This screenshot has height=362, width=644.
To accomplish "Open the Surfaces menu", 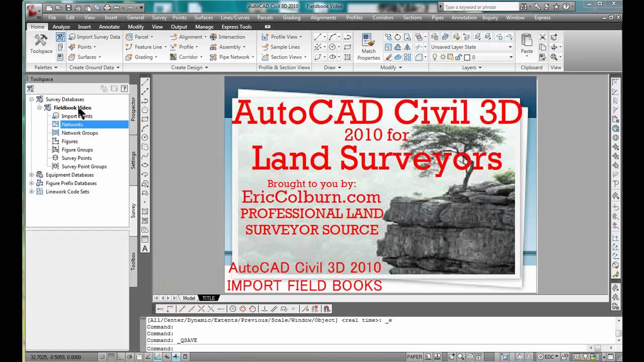I will [x=203, y=18].
